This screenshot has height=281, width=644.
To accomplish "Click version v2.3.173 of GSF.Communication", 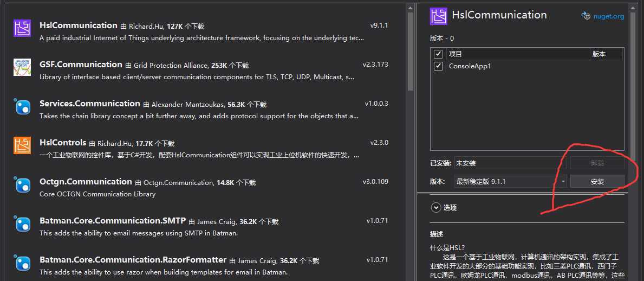I will [x=375, y=64].
